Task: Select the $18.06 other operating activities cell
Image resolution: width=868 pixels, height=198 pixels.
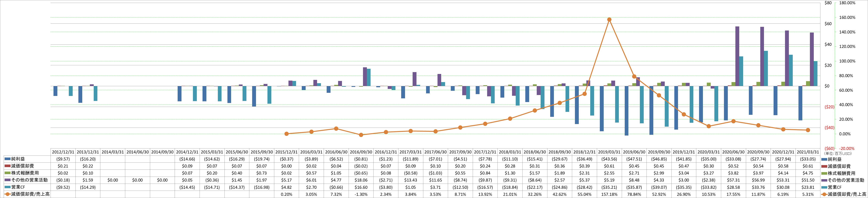Action: 361,180
